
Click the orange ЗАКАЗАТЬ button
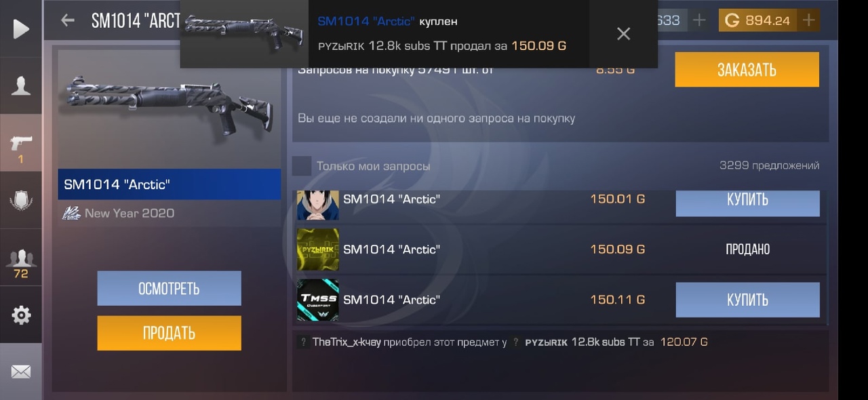(x=747, y=69)
